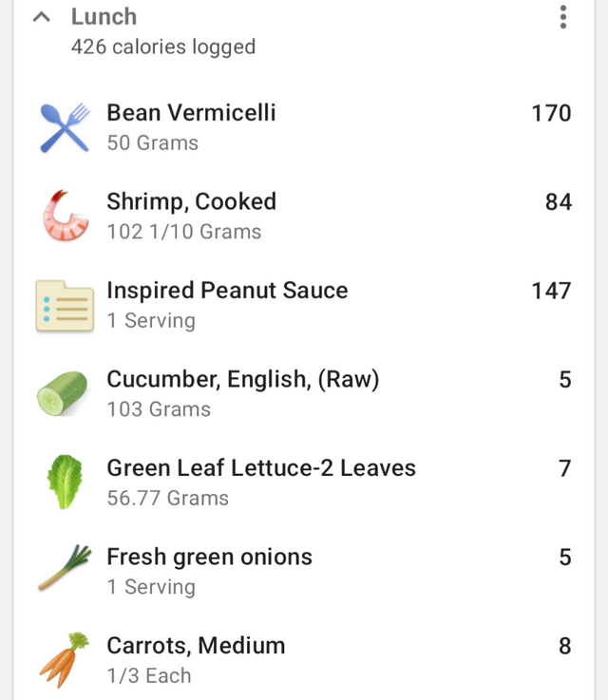Image resolution: width=608 pixels, height=700 pixels.
Task: Select the Fresh green onions entry
Action: [x=304, y=572]
